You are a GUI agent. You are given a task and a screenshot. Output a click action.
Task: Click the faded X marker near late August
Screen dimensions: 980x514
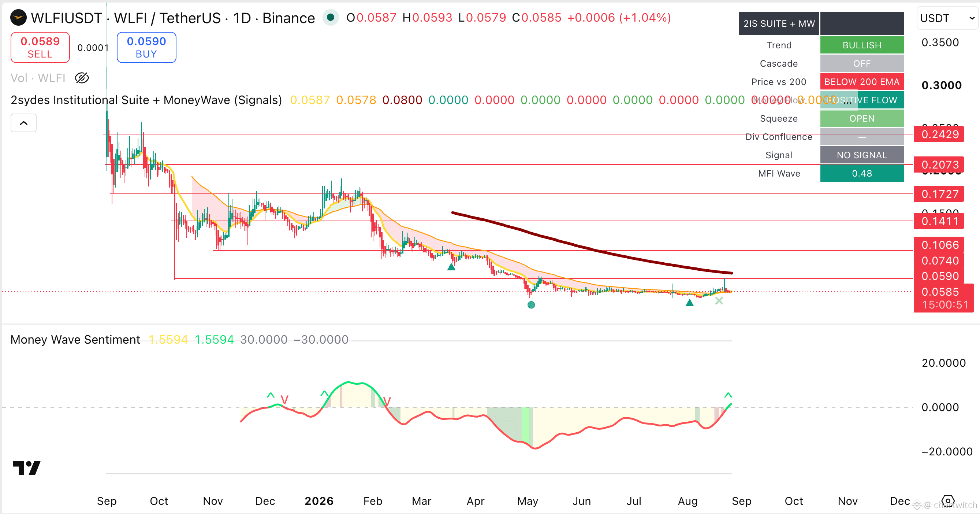click(719, 301)
